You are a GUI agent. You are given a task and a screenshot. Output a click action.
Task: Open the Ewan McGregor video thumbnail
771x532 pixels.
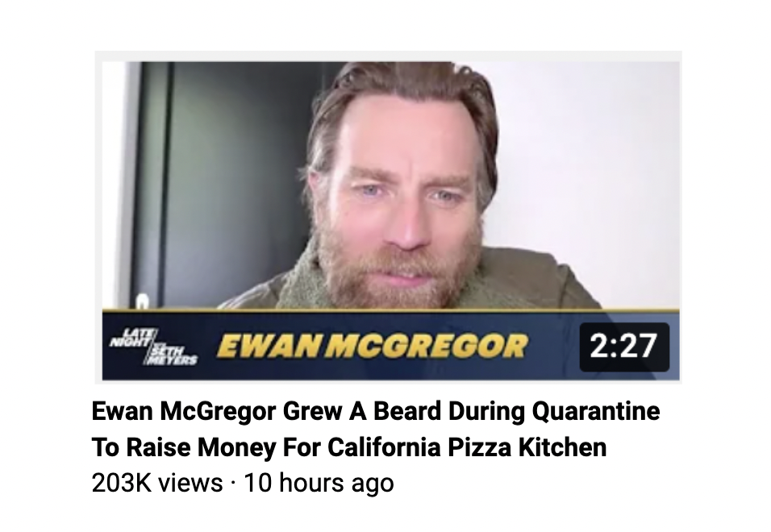391,221
